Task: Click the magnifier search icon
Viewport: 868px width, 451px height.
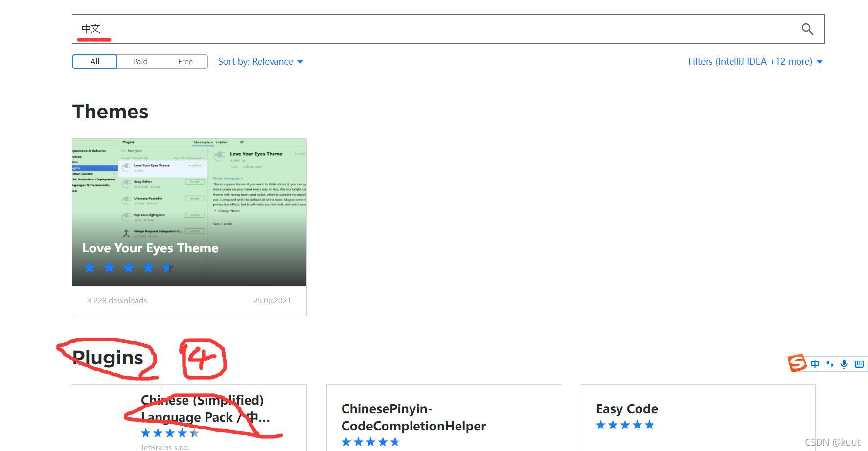Action: [807, 29]
